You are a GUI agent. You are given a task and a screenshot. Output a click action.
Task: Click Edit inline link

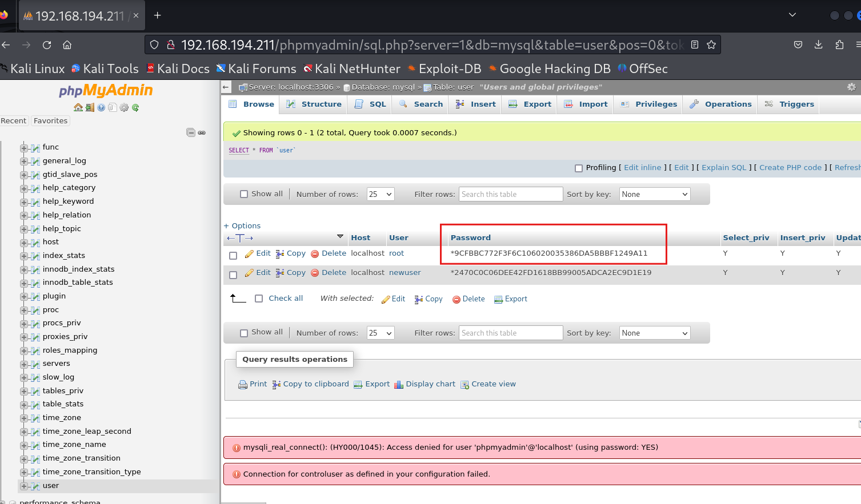pyautogui.click(x=642, y=167)
